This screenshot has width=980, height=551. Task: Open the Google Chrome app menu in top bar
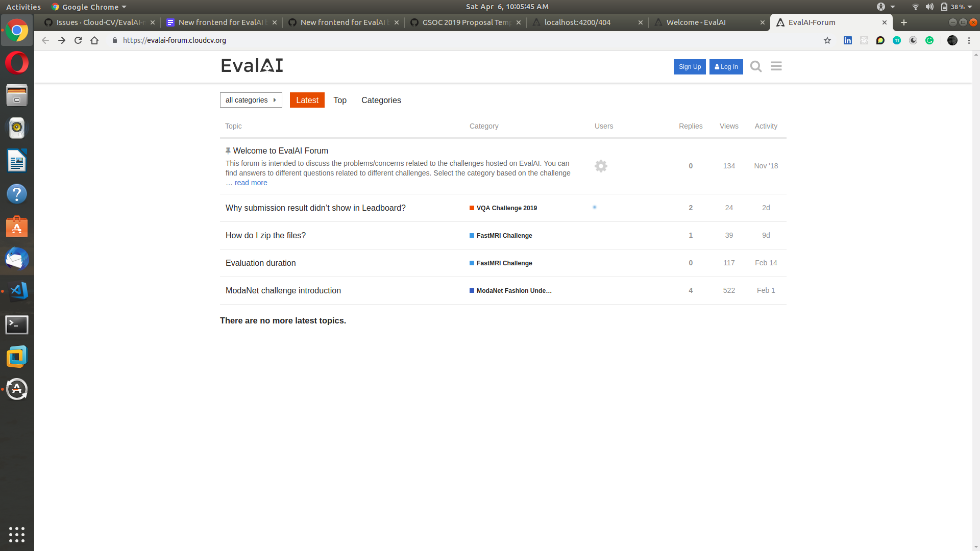pyautogui.click(x=89, y=7)
